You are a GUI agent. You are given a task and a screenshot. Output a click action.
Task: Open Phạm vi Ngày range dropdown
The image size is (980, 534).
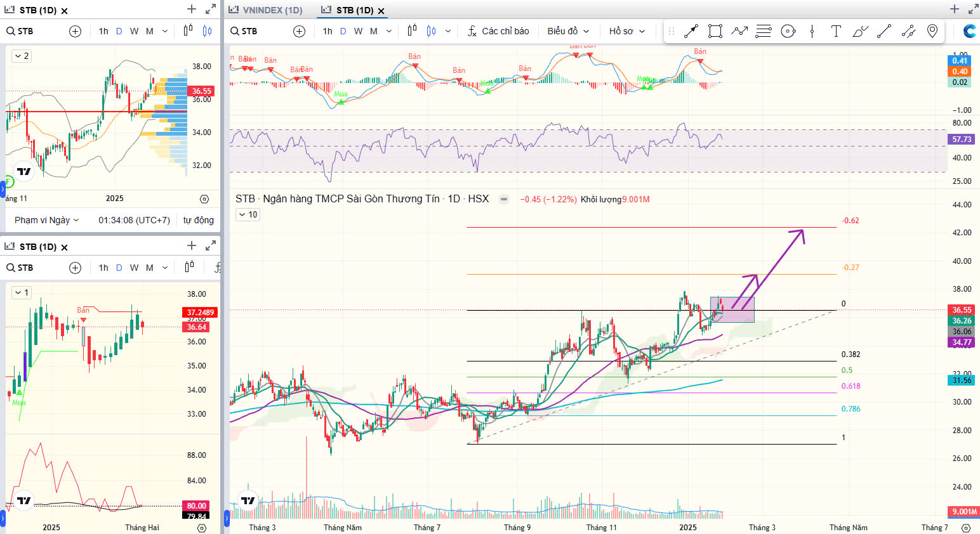47,220
